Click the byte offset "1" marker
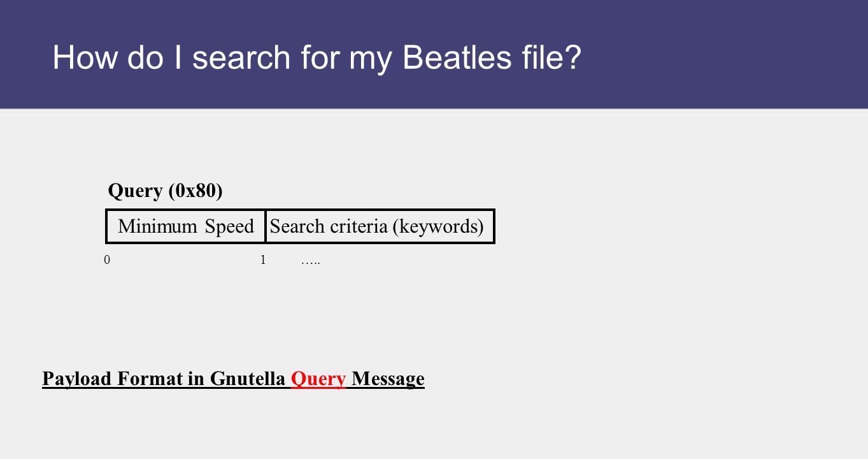The height and width of the screenshot is (459, 868). coord(263,260)
